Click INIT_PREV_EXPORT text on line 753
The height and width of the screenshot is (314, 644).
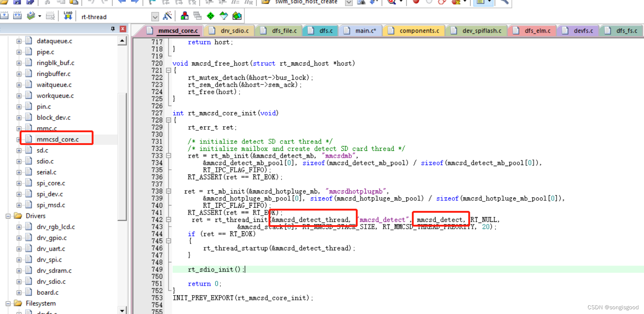203,298
